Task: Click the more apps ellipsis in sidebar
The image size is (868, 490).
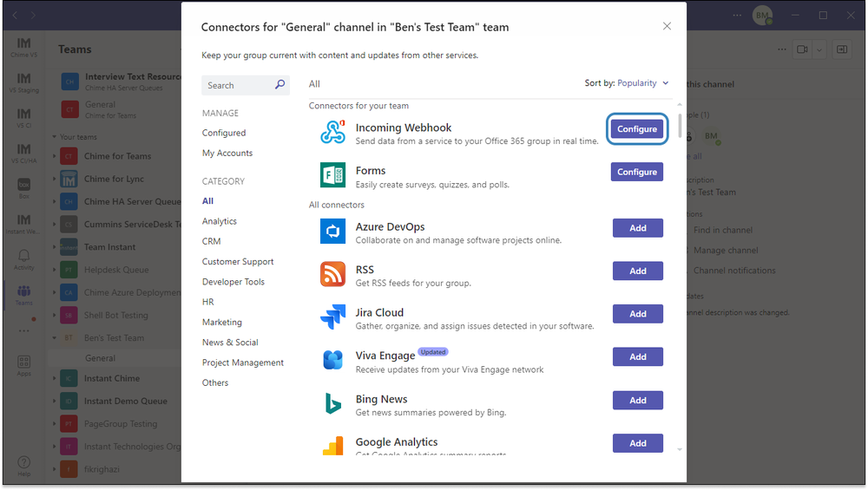Action: pyautogui.click(x=23, y=330)
